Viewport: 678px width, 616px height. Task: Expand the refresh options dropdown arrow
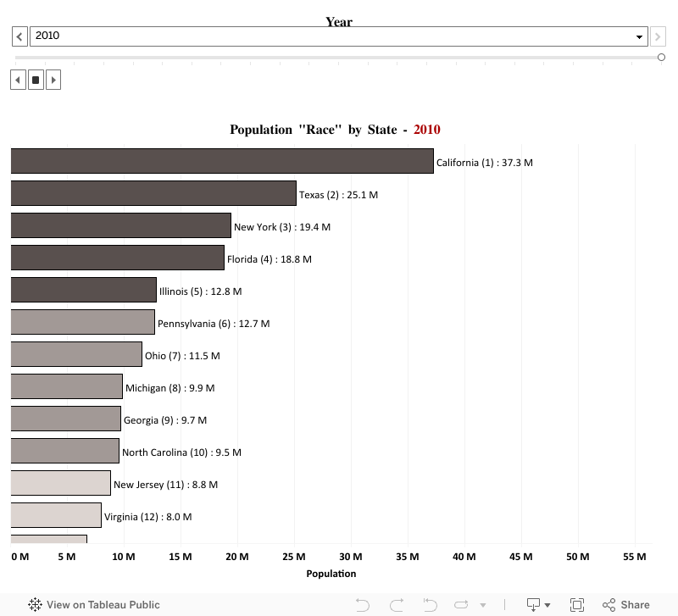click(483, 605)
